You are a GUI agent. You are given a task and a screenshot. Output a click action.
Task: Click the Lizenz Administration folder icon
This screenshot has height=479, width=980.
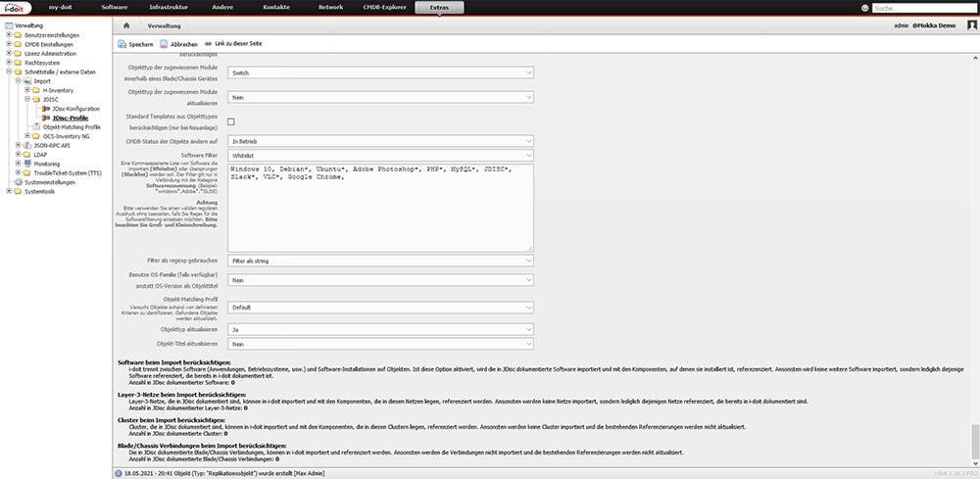[x=18, y=54]
